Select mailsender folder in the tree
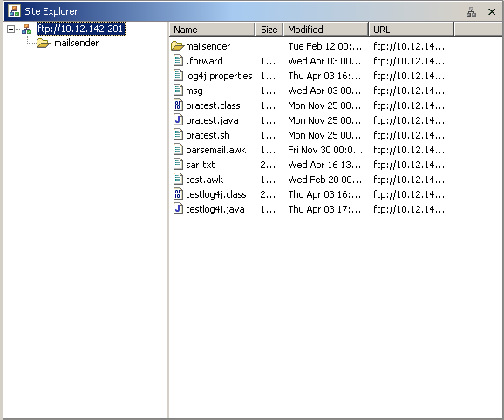This screenshot has height=420, width=504. [76, 43]
